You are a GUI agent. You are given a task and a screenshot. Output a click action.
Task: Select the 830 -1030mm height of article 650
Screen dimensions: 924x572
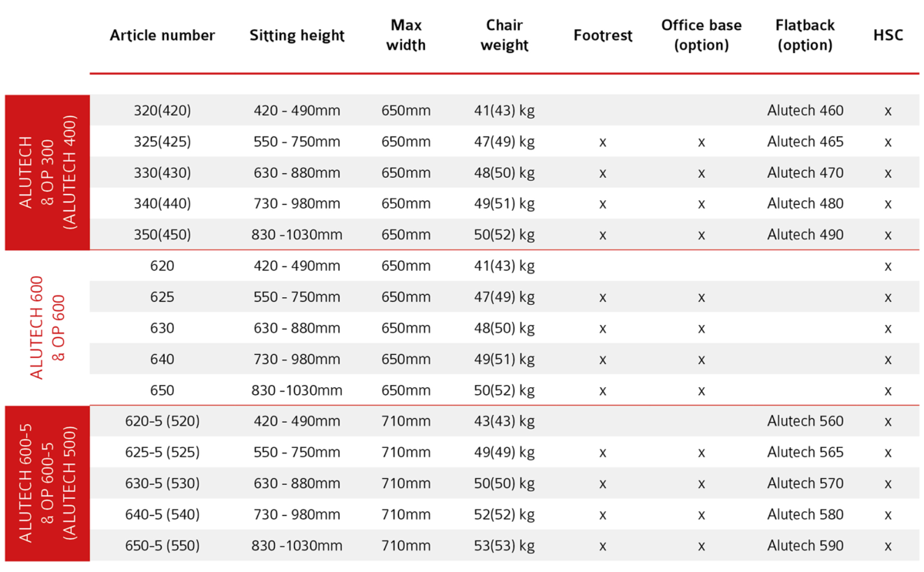click(x=296, y=390)
